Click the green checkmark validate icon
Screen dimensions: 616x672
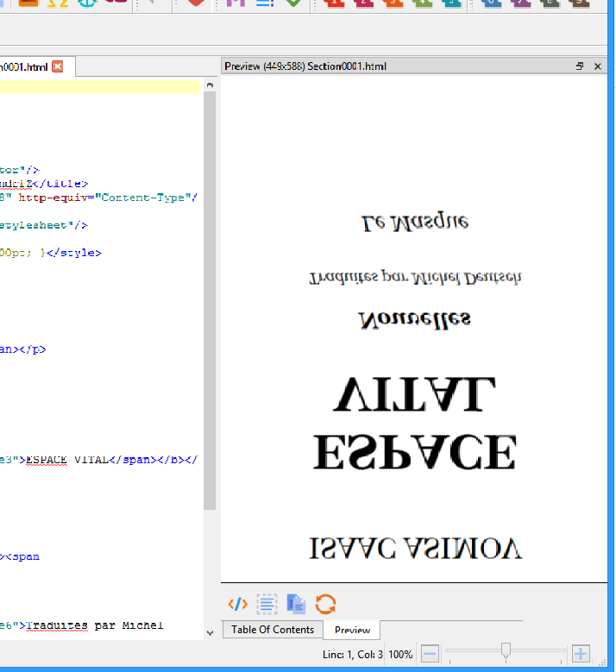tap(293, 3)
